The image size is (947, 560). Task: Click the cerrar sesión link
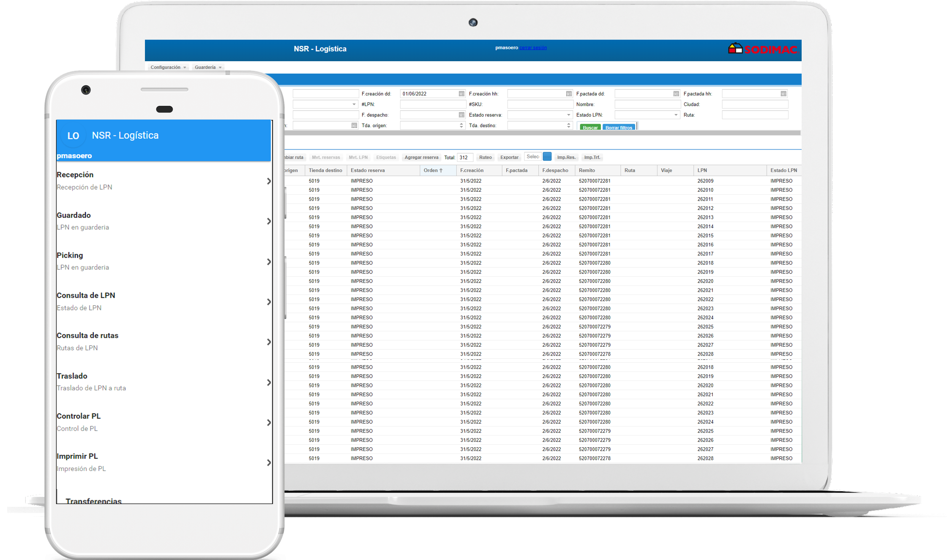533,48
